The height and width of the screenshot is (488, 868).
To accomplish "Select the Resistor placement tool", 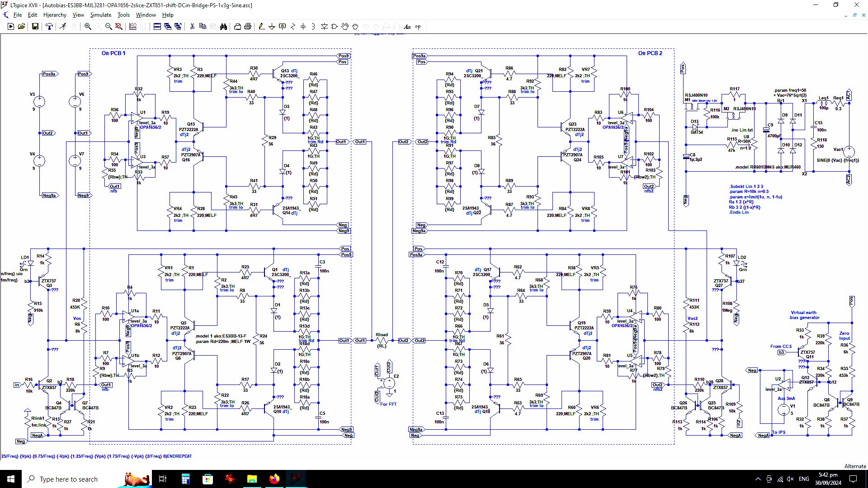I will [293, 27].
